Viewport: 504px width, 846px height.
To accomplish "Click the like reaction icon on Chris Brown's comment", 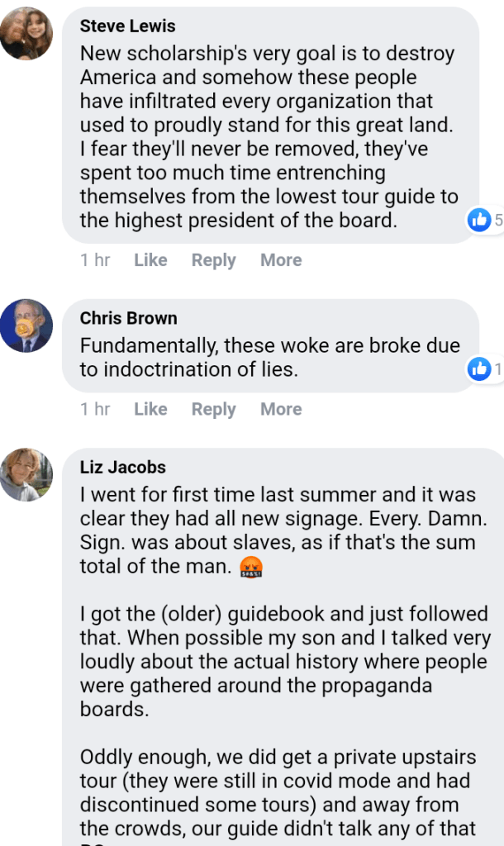I will [479, 369].
